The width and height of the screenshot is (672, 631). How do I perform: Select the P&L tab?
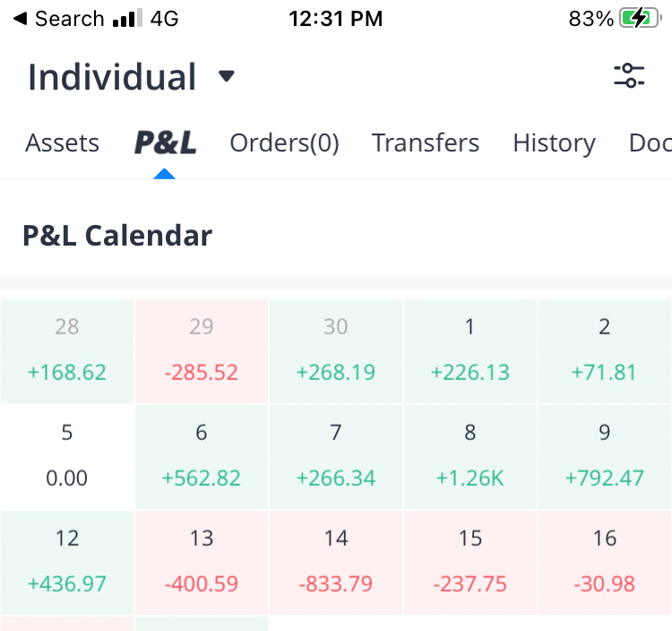pos(165,143)
